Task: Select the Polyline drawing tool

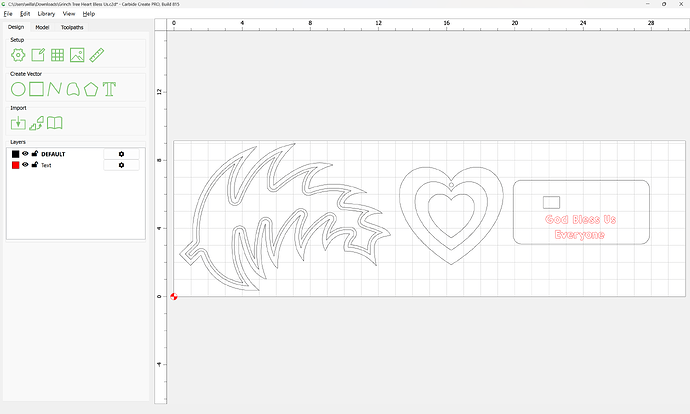Action: [55, 89]
